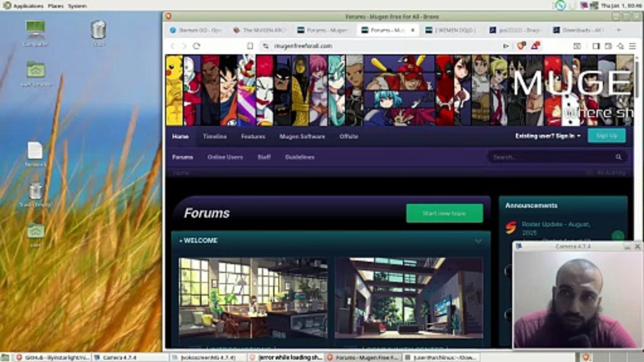Collapse the WELCOME section with its chevron
Viewport: 644px width, 362px height.
478,241
